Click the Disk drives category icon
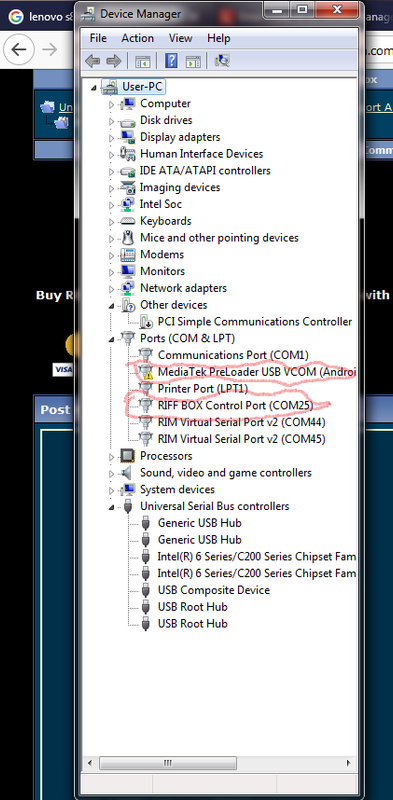Image resolution: width=393 pixels, height=800 pixels. pyautogui.click(x=127, y=121)
